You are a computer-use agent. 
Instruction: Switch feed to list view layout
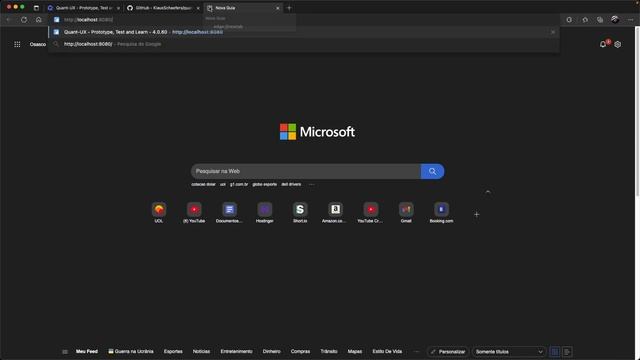567,351
